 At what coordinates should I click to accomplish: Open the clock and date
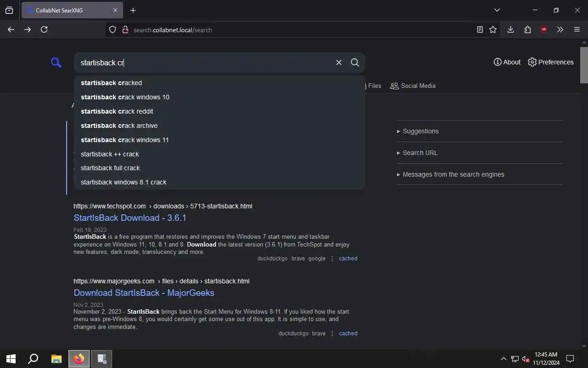546,359
